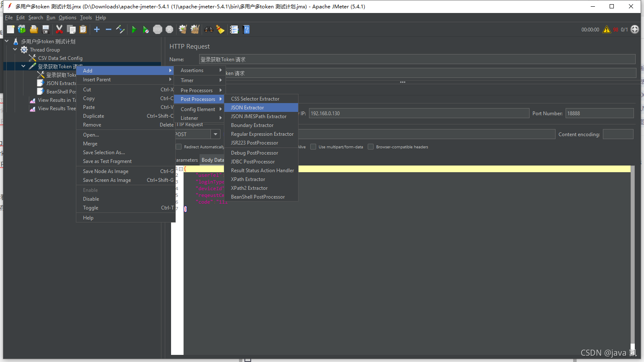Click the yellow warning triangle log icon

[x=607, y=29]
